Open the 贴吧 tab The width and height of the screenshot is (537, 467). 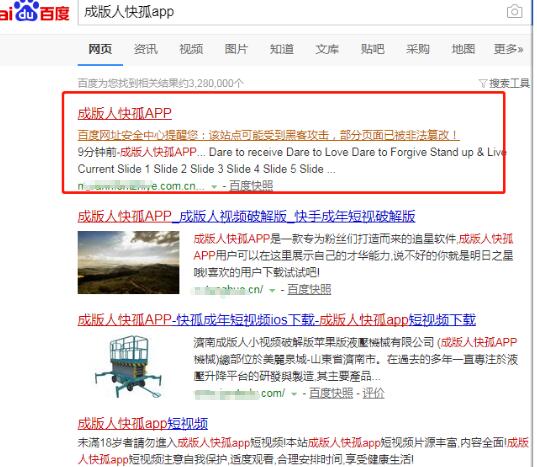(372, 49)
